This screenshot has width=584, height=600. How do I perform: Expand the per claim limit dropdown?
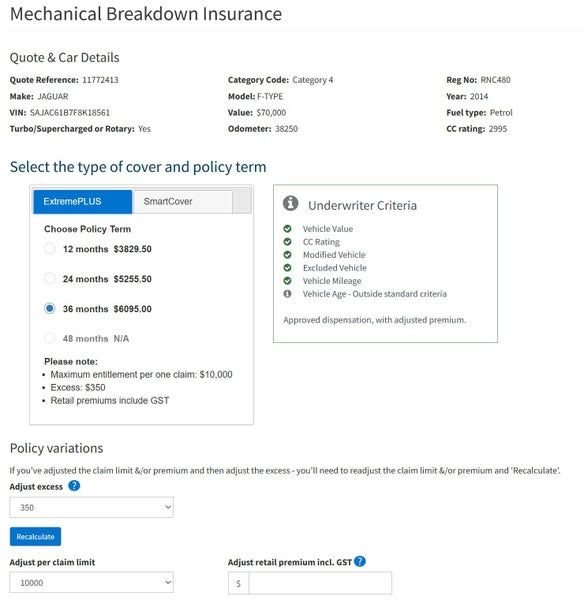click(91, 582)
